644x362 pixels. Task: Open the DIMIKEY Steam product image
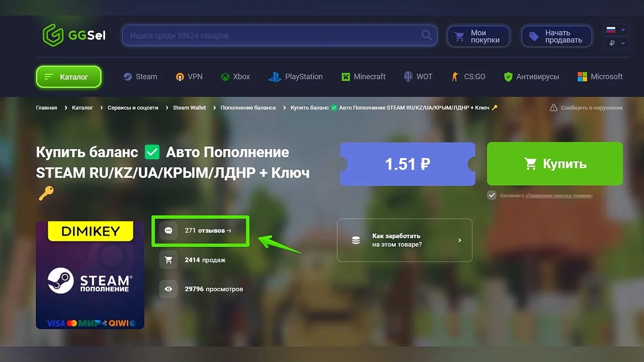[x=90, y=275]
